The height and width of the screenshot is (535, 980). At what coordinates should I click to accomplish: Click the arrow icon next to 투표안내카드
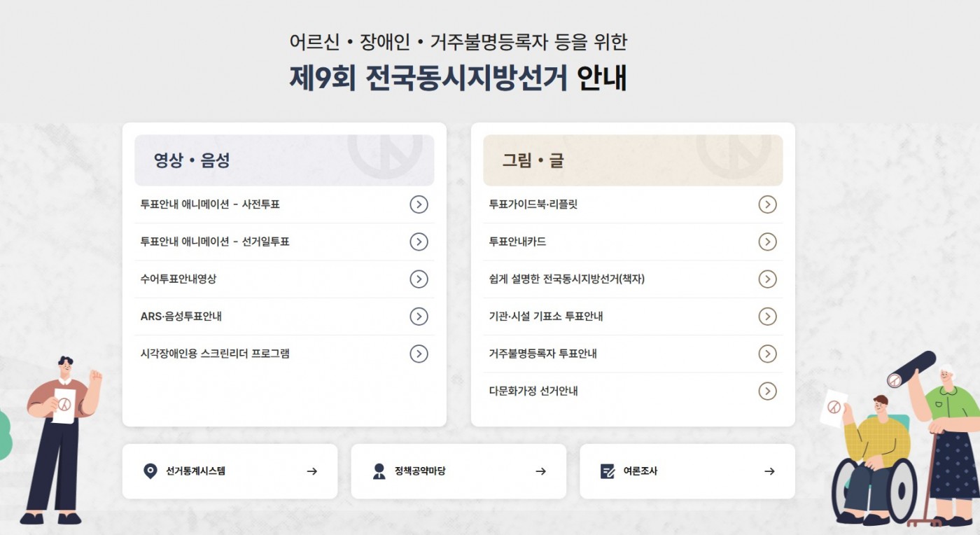click(x=768, y=242)
